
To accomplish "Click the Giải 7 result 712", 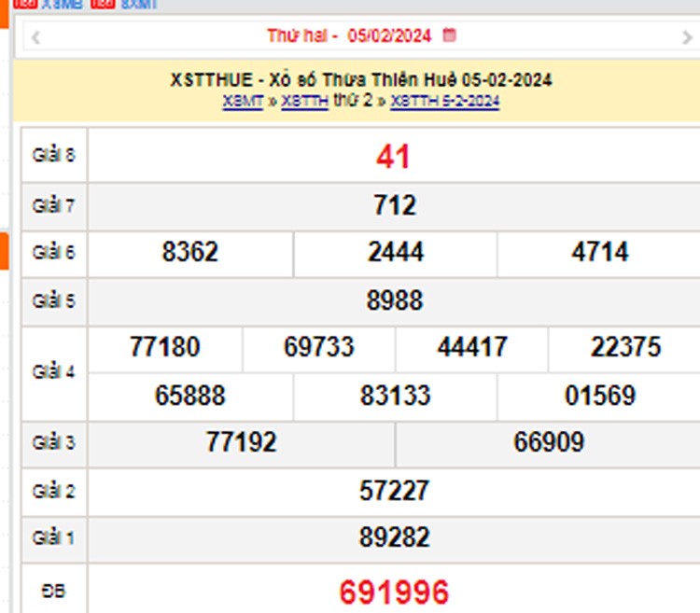I will 394,205.
